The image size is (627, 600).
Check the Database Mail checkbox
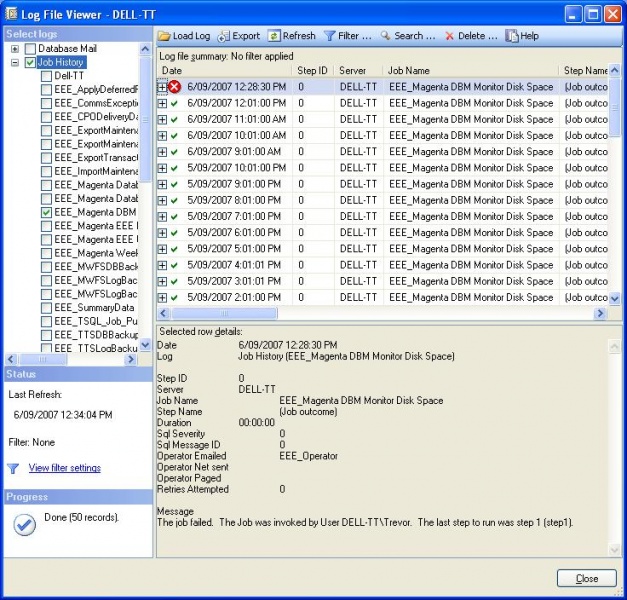[30, 49]
